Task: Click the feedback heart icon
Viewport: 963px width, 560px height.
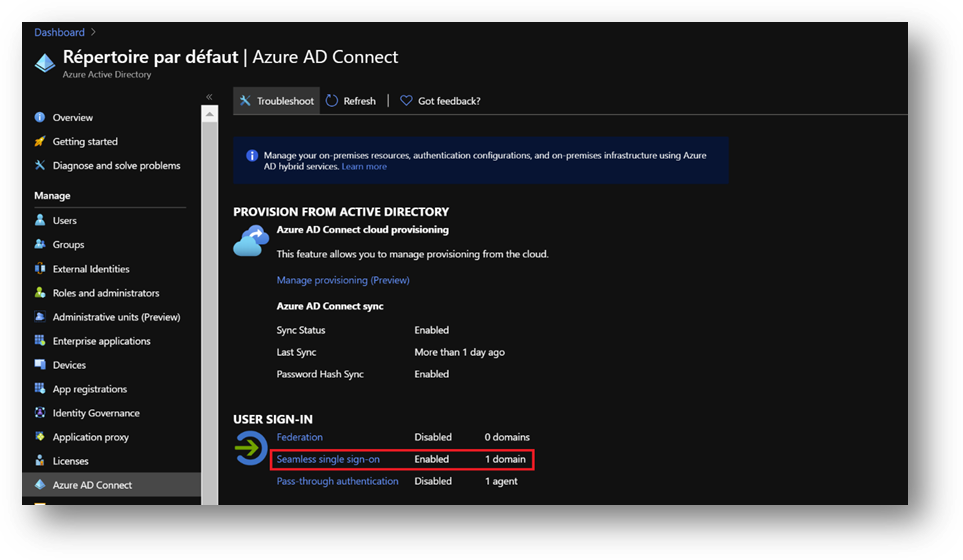Action: click(406, 100)
